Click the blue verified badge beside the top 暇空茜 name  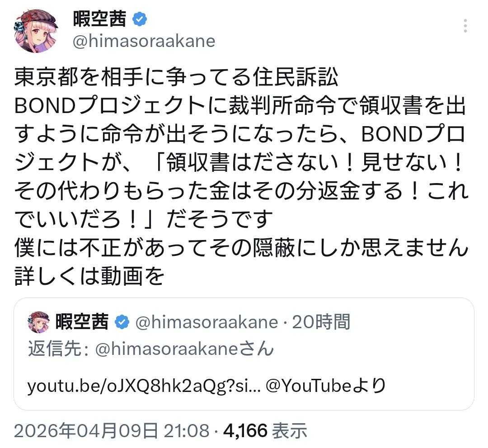click(139, 20)
